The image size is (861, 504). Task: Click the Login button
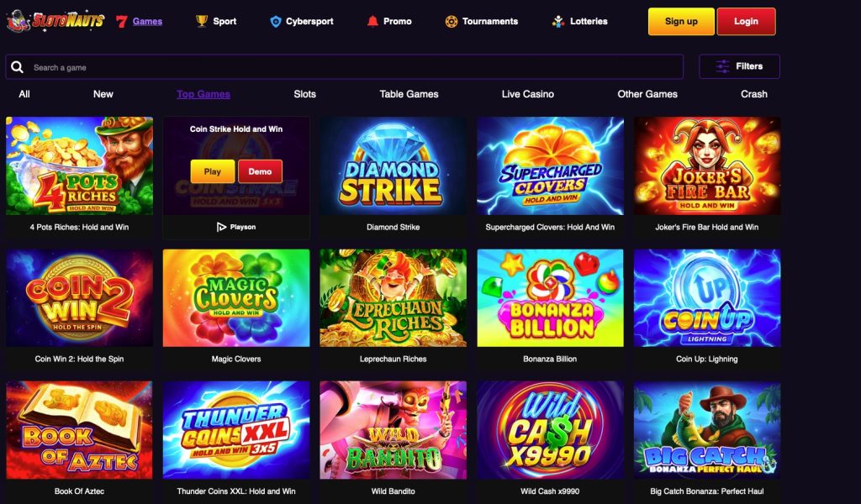pyautogui.click(x=747, y=21)
